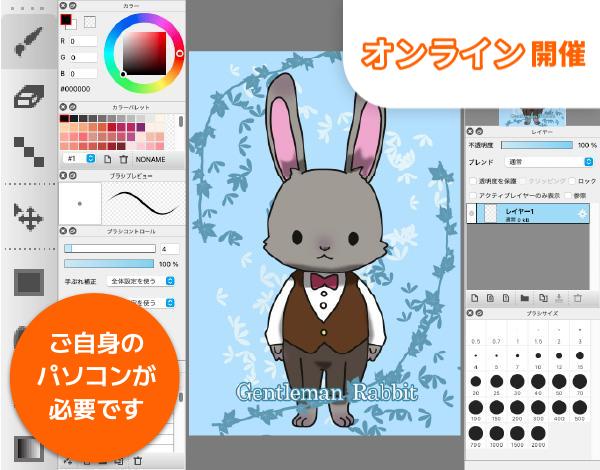Image resolution: width=600 pixels, height=470 pixels.
Task: Add a new layer with the first page icon
Action: [474, 298]
